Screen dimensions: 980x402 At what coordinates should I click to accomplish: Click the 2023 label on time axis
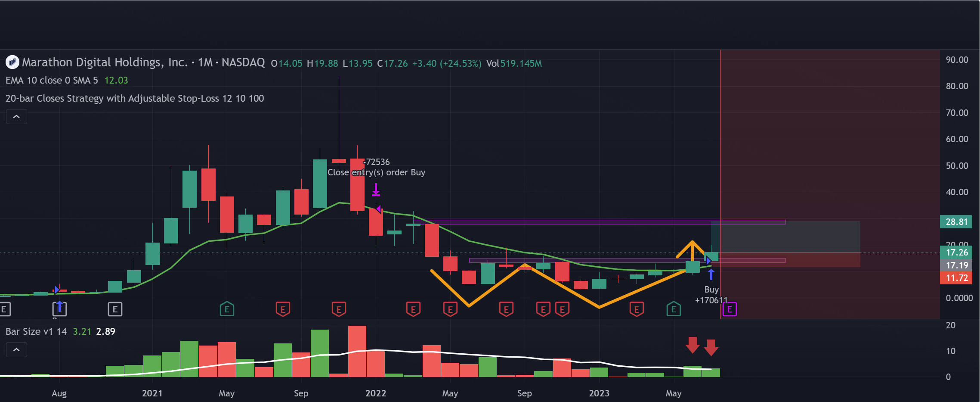click(x=599, y=393)
